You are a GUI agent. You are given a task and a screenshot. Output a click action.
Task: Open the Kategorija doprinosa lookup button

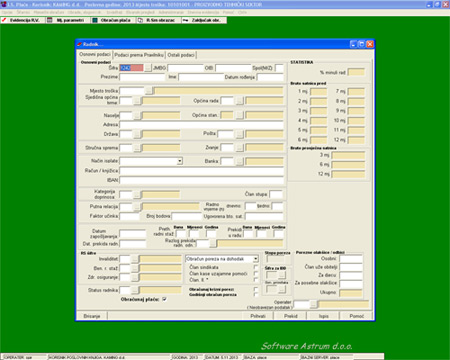click(x=137, y=194)
